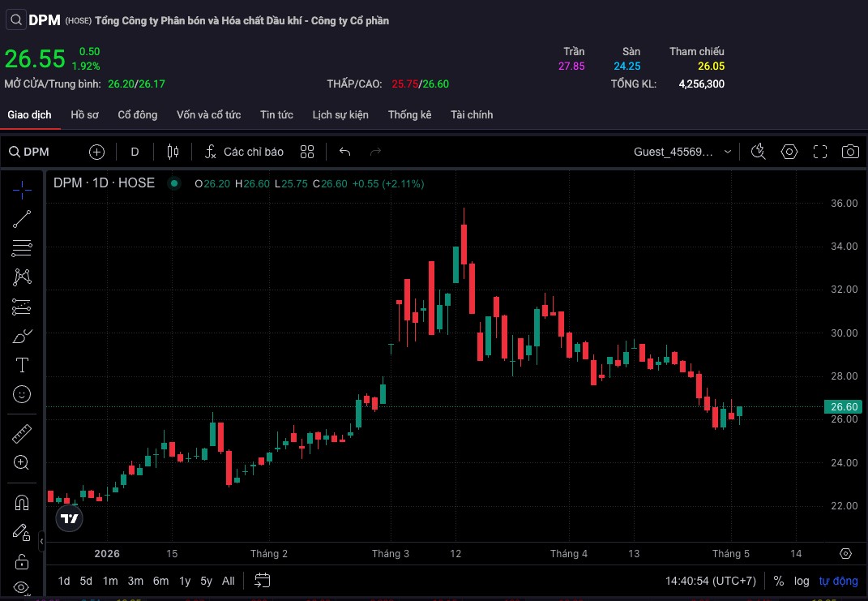Open quick search lightning icon
Viewport: 868px width, 601px height.
759,152
